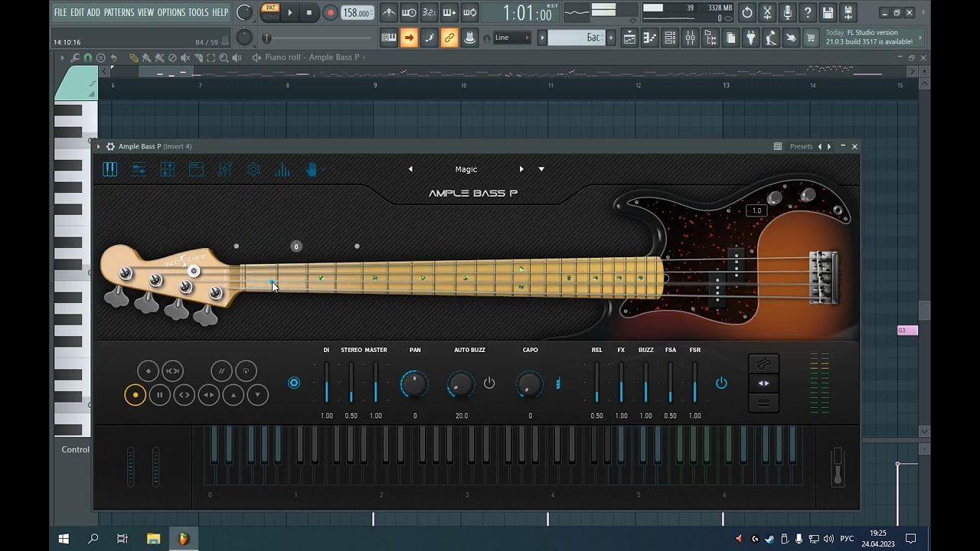
Task: Toggle the countdown before recording icon
Action: pos(430,12)
